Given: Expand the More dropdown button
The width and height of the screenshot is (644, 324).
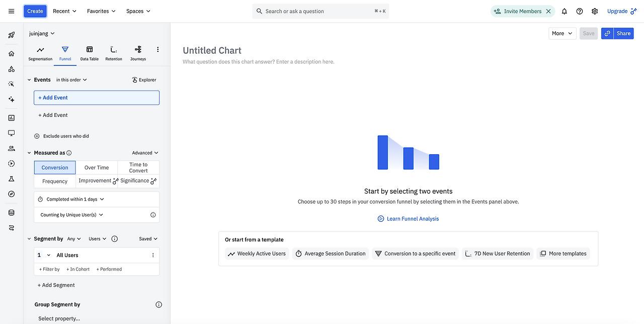Looking at the screenshot, I should [x=562, y=33].
